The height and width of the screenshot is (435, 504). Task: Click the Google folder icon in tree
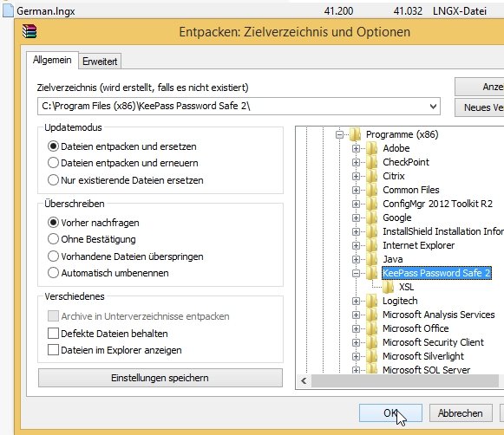pyautogui.click(x=372, y=217)
